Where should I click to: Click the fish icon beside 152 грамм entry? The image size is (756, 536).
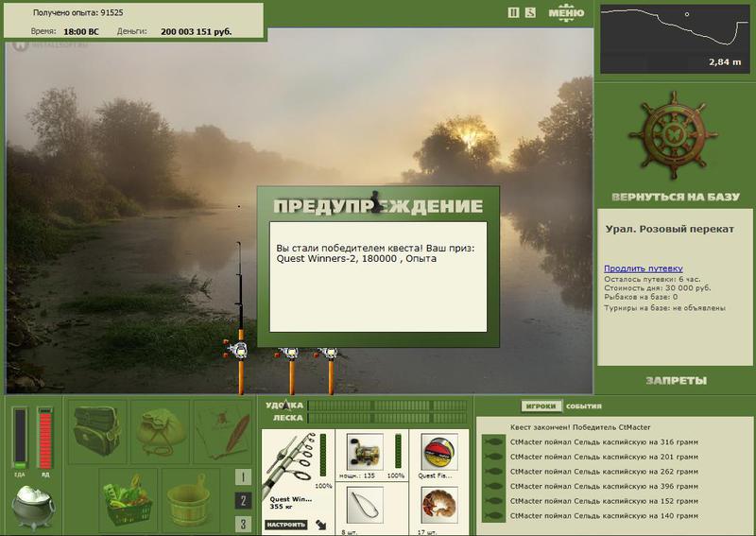coord(493,501)
